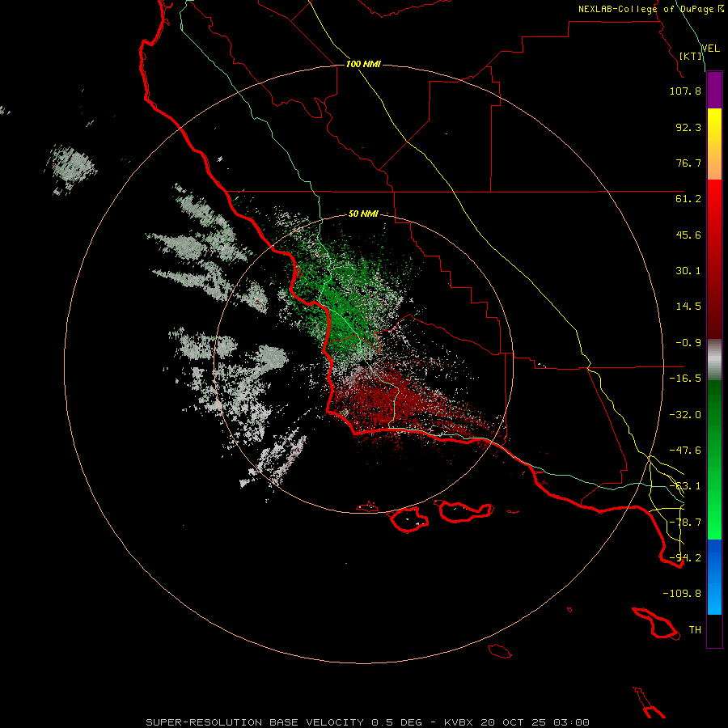Click the gray near-zero segment of color bar
Image resolution: width=728 pixels, height=728 pixels.
pos(714,360)
